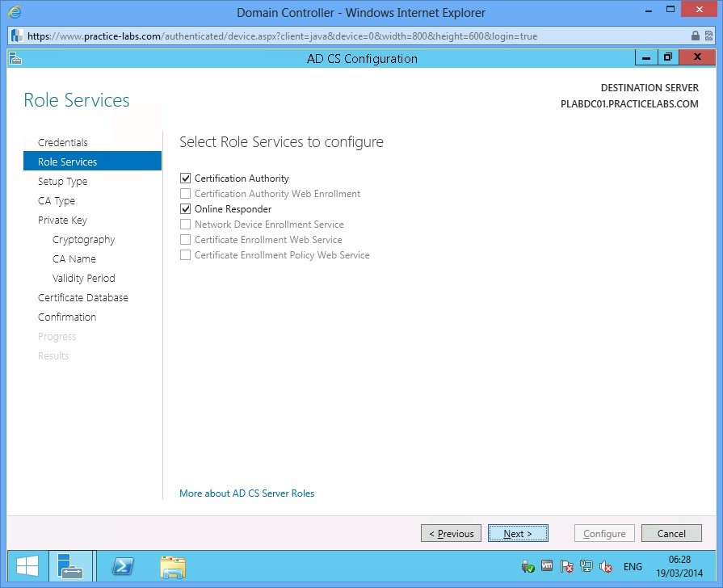Disable the Online Responder role service
This screenshot has width=723, height=588.
[x=185, y=208]
